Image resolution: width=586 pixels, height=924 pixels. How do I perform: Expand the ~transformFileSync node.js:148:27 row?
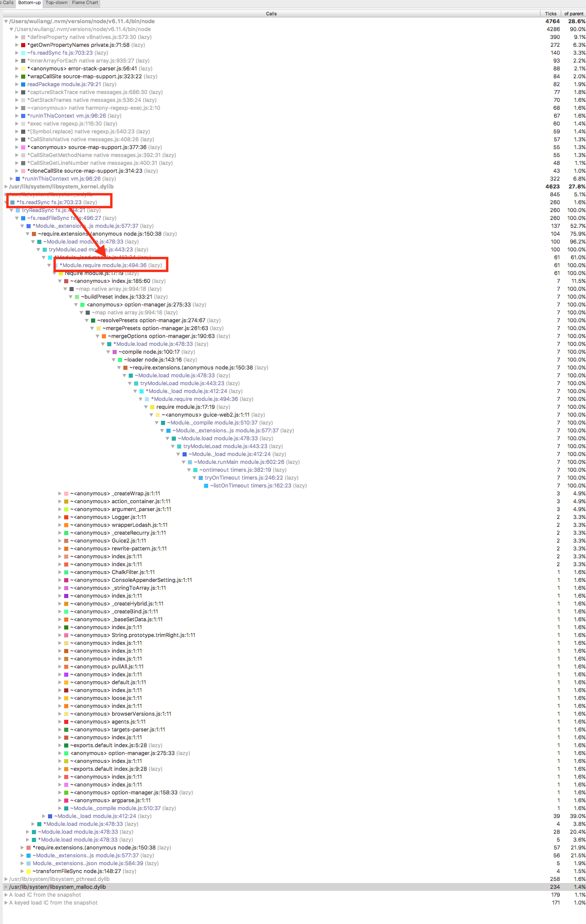22,871
